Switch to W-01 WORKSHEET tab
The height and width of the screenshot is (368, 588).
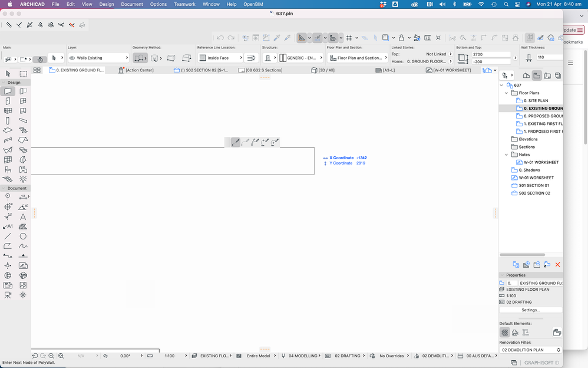[448, 70]
